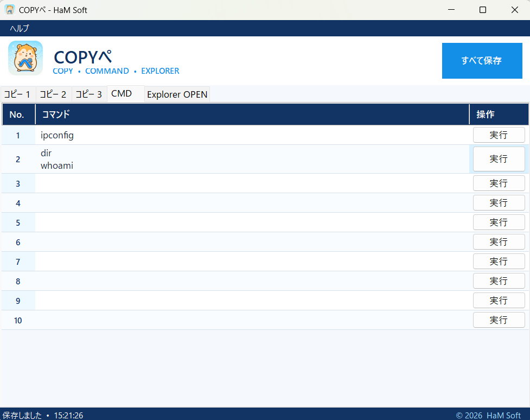
Task: Switch to the コピー 1 tab
Action: (x=17, y=94)
